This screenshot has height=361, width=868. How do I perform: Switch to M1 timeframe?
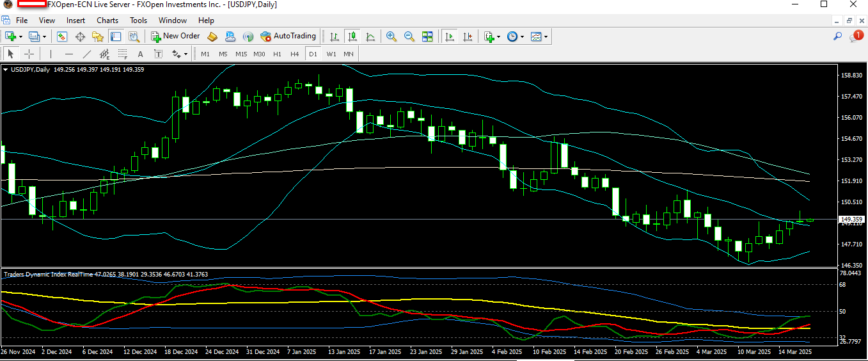[x=205, y=54]
